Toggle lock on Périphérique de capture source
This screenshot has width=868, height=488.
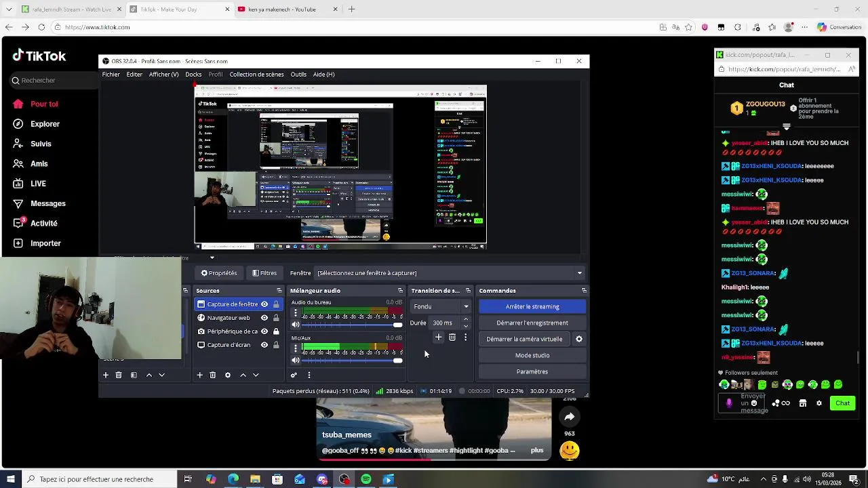(x=276, y=331)
